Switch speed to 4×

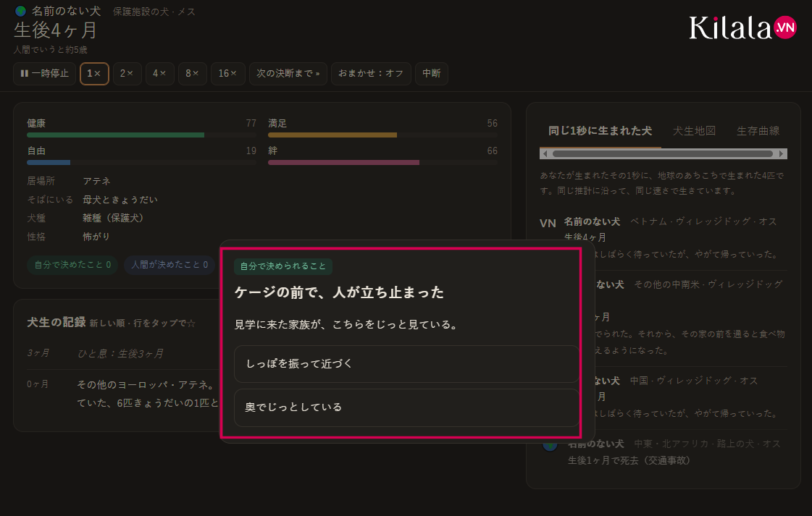(x=159, y=74)
